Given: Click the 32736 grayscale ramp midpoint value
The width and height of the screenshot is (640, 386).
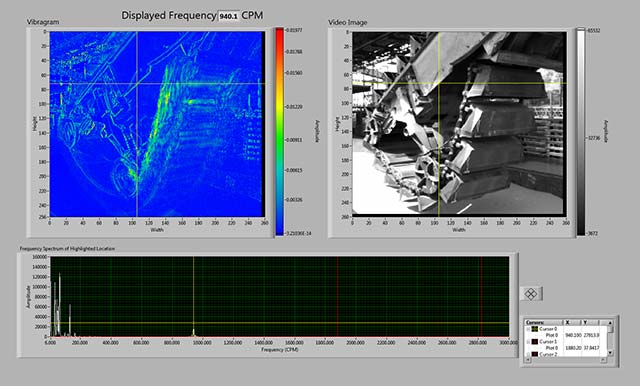Looking at the screenshot, I should click(x=593, y=138).
